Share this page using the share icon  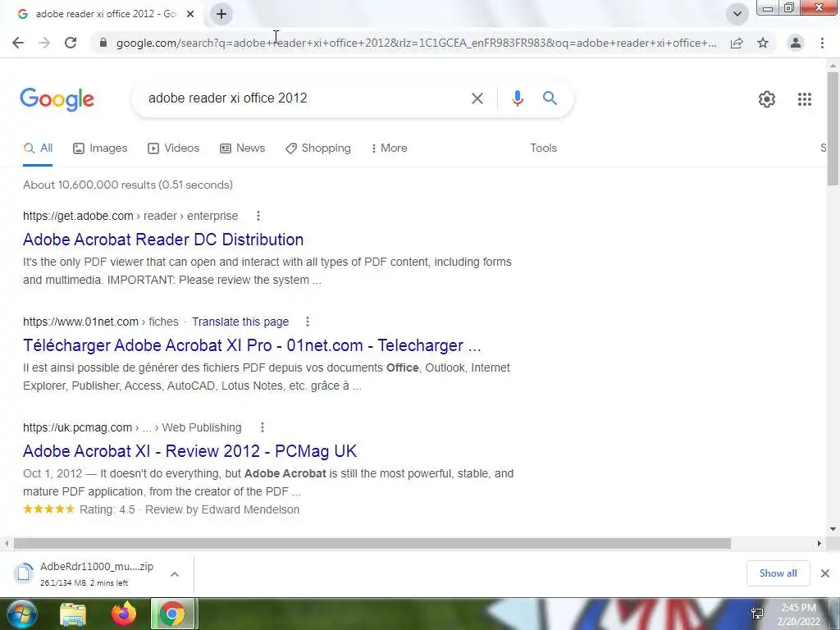(x=737, y=43)
